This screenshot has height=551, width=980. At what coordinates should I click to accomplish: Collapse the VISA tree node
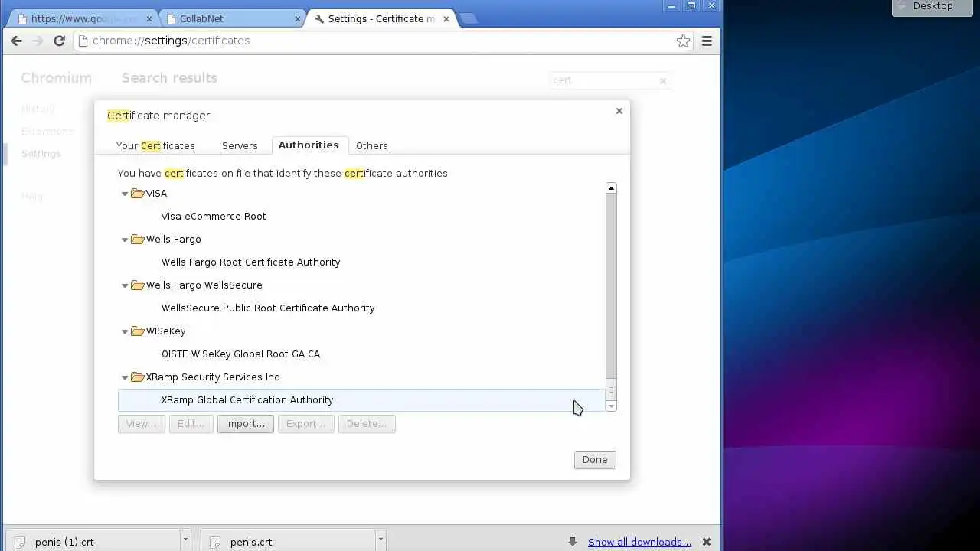pyautogui.click(x=125, y=194)
